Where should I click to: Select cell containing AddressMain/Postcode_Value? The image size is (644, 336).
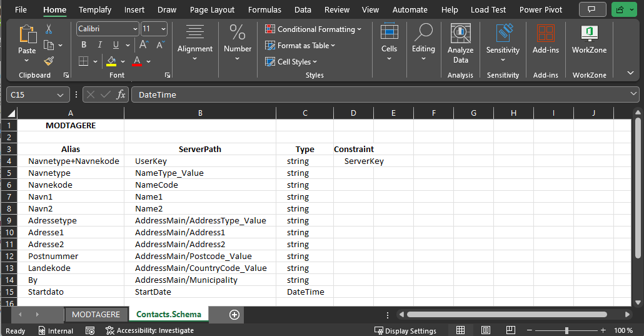tap(193, 256)
